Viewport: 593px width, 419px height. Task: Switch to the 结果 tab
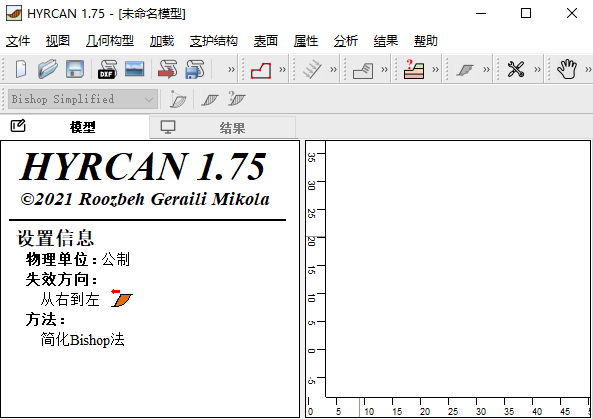[223, 127]
